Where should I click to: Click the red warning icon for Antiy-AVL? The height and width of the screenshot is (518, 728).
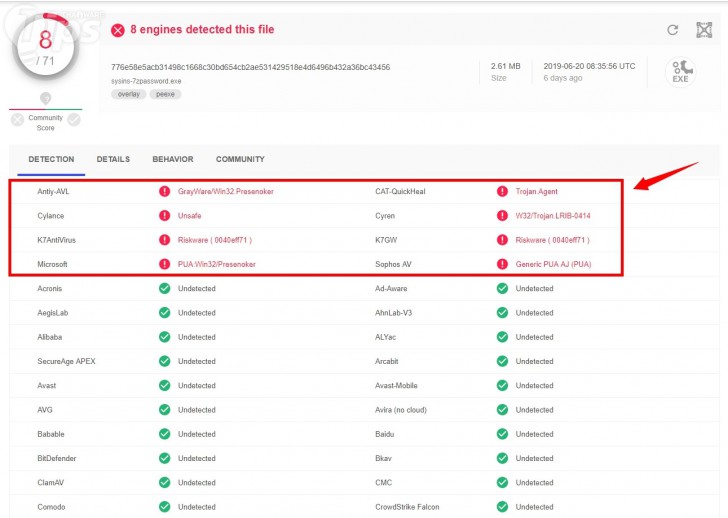coord(164,191)
